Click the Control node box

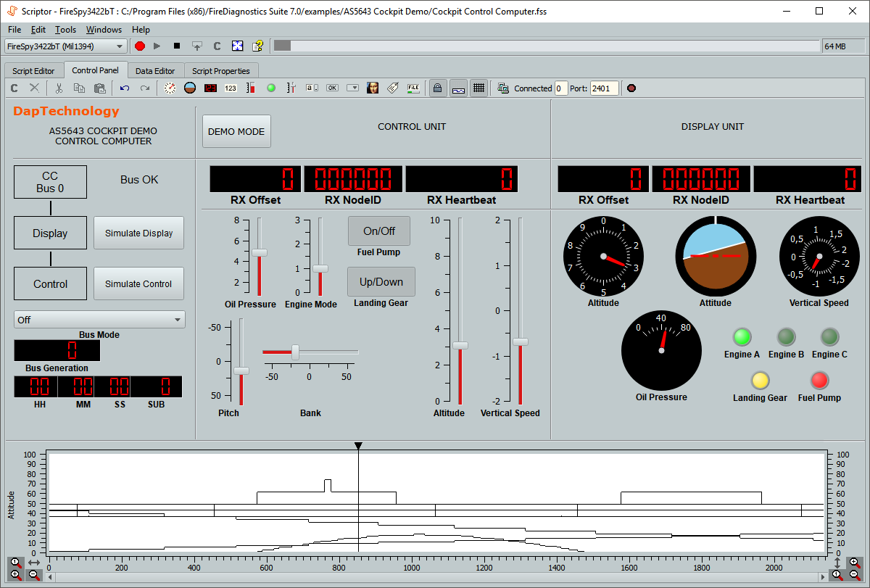pos(50,283)
